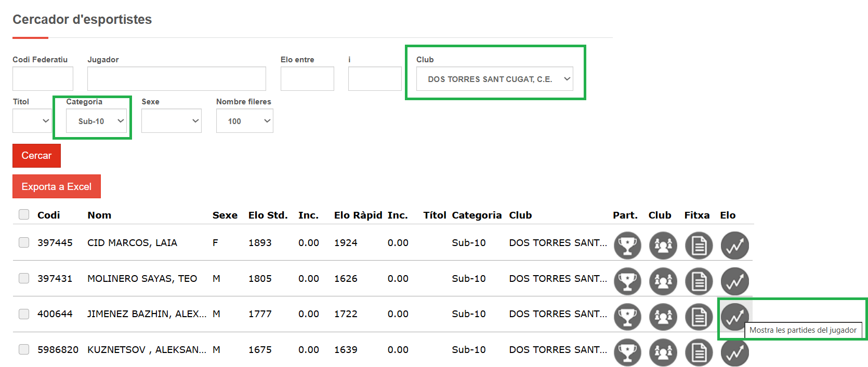This screenshot has height=367, width=868.
Task: Click Elo Std. value 1893
Action: (260, 242)
